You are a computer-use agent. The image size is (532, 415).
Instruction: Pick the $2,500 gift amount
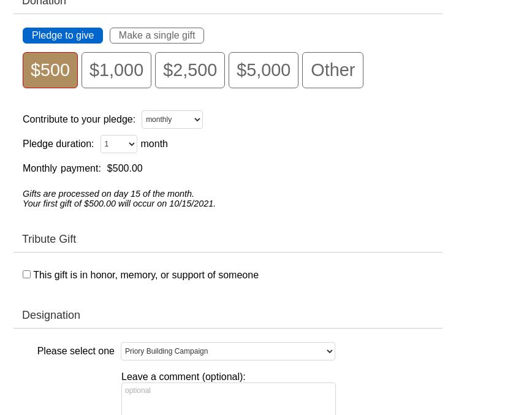tap(190, 70)
